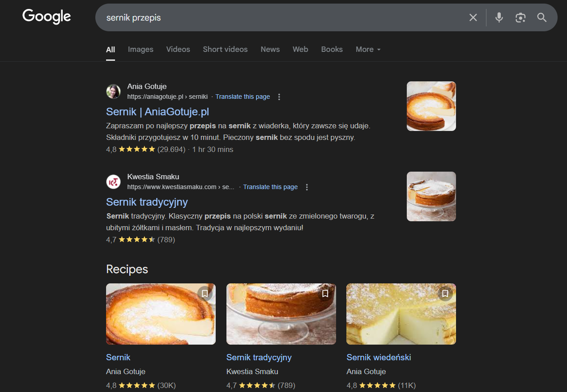Click the 4,8 (11K) rating on Sernik wiedeński card
Screen dimensions: 567x392
(381, 385)
